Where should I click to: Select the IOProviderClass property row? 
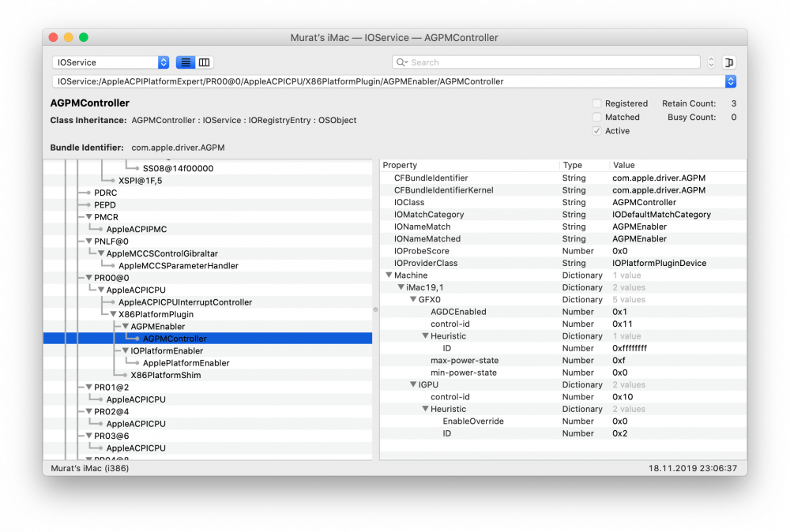(562, 263)
